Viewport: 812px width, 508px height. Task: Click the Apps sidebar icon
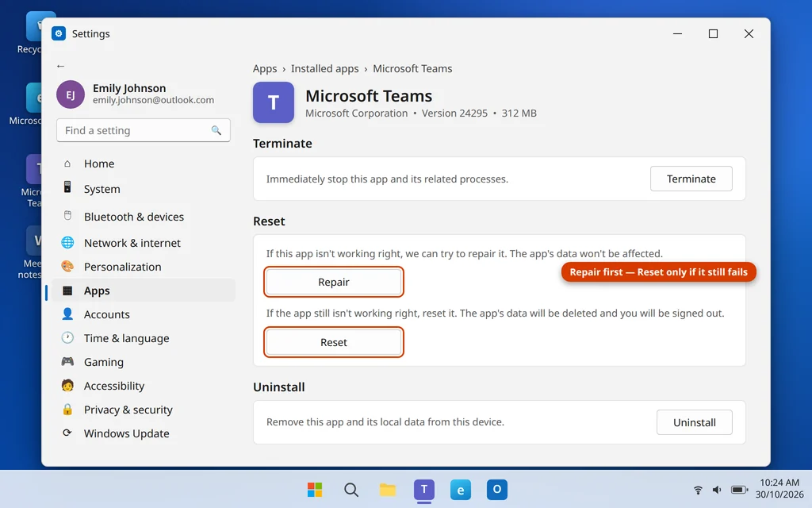67,291
